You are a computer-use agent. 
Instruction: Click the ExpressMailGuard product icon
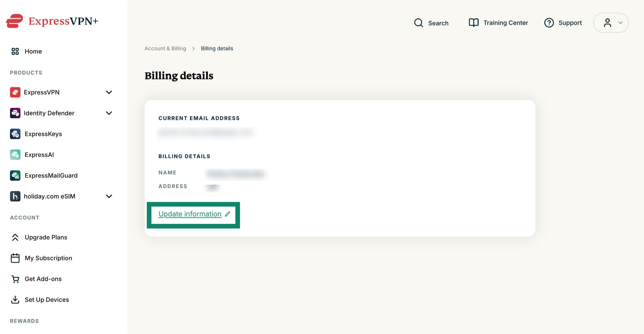[x=15, y=175]
